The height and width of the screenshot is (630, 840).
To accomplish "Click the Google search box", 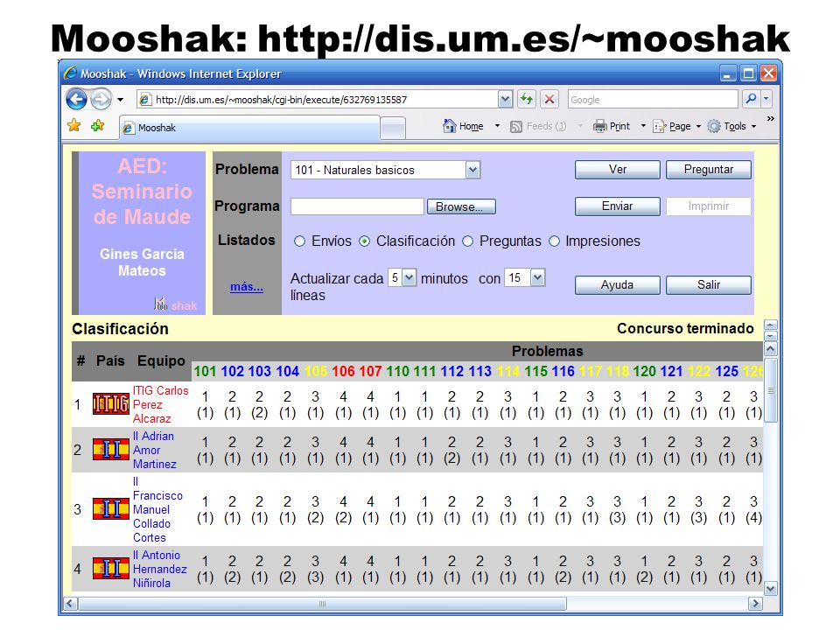I will click(x=653, y=99).
